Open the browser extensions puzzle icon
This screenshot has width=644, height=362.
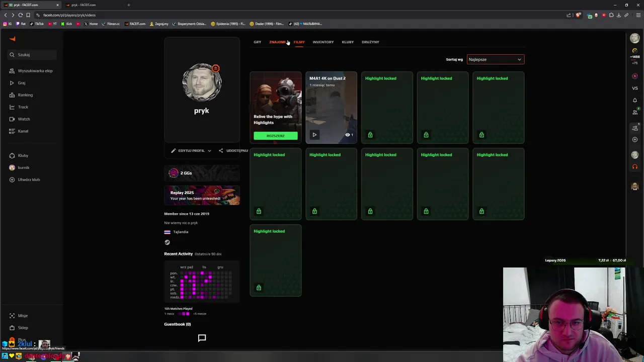click(611, 15)
